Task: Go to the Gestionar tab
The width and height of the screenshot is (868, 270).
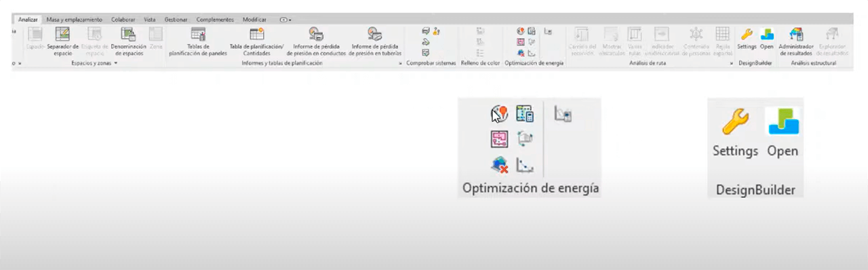Action: (x=176, y=20)
